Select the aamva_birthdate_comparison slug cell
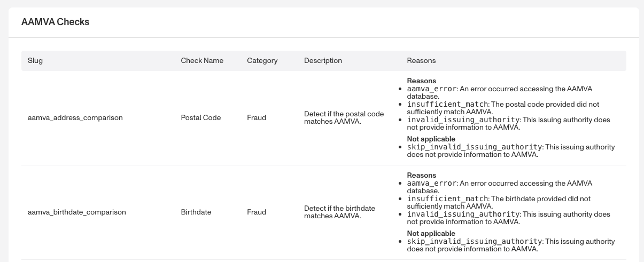 coord(77,212)
